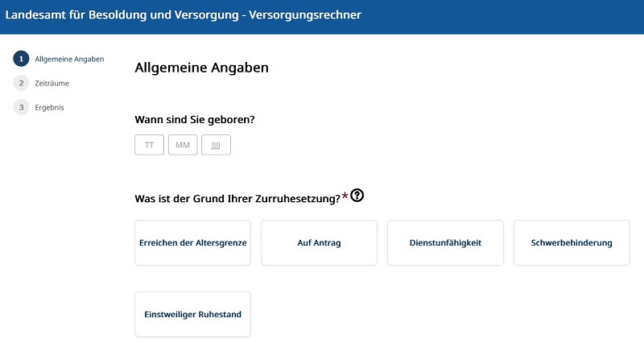The image size is (644, 343).
Task: Select the Allgemeine Angaben sidebar step label
Action: pos(69,59)
